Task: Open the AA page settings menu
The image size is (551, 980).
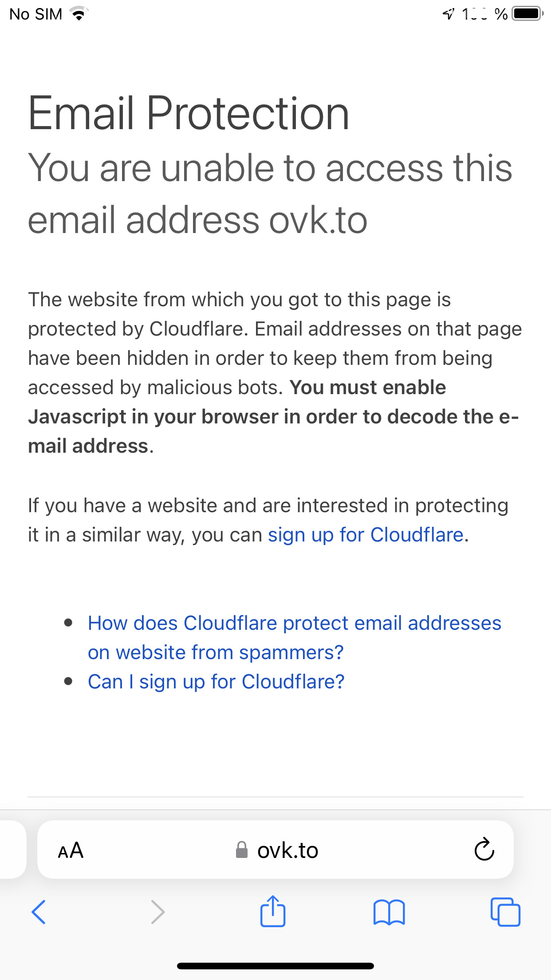Action: (x=71, y=850)
